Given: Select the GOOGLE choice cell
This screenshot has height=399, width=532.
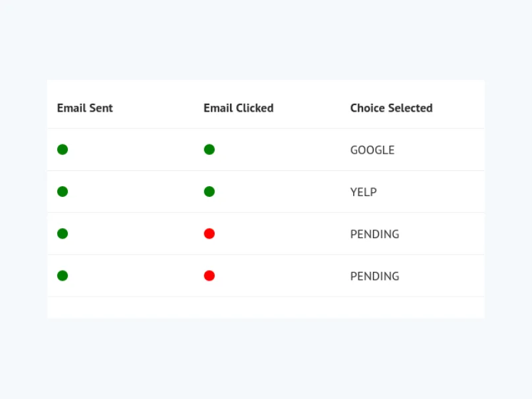Looking at the screenshot, I should [x=372, y=150].
